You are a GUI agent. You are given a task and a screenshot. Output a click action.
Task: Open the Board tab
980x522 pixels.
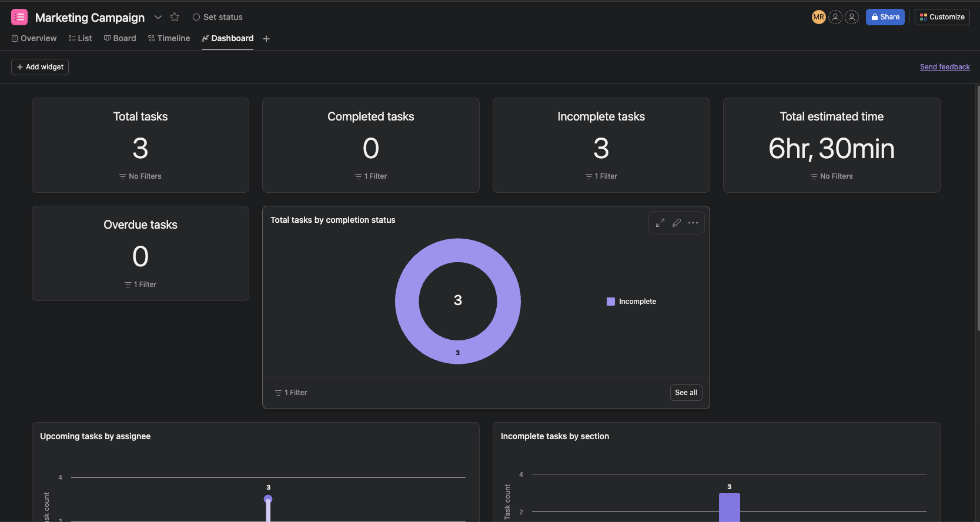(x=120, y=38)
